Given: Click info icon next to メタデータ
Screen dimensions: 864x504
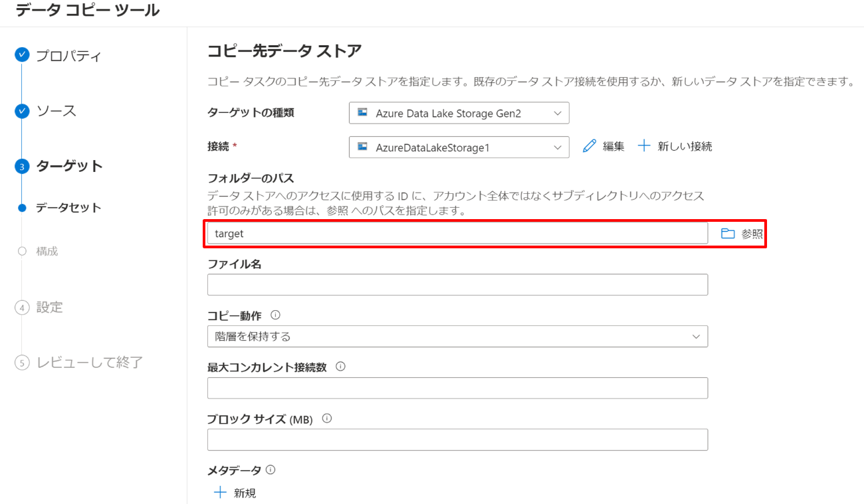Looking at the screenshot, I should click(270, 469).
